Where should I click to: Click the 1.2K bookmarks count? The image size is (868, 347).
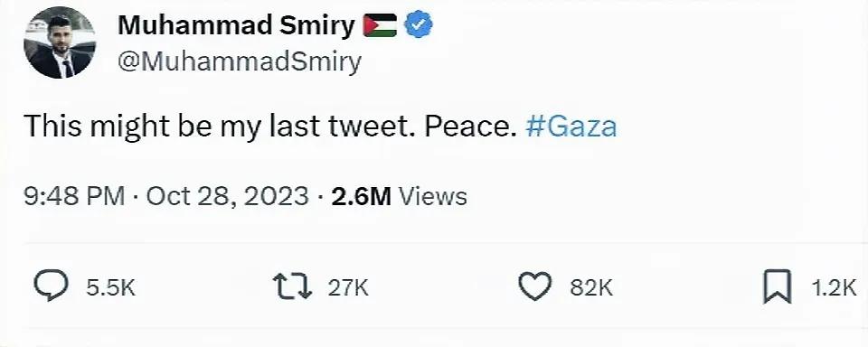pos(834,287)
